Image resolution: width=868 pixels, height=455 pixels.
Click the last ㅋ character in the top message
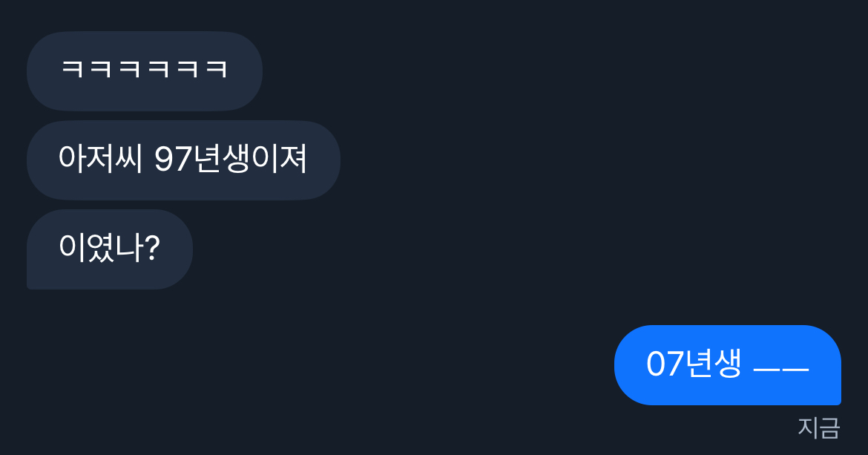[216, 70]
